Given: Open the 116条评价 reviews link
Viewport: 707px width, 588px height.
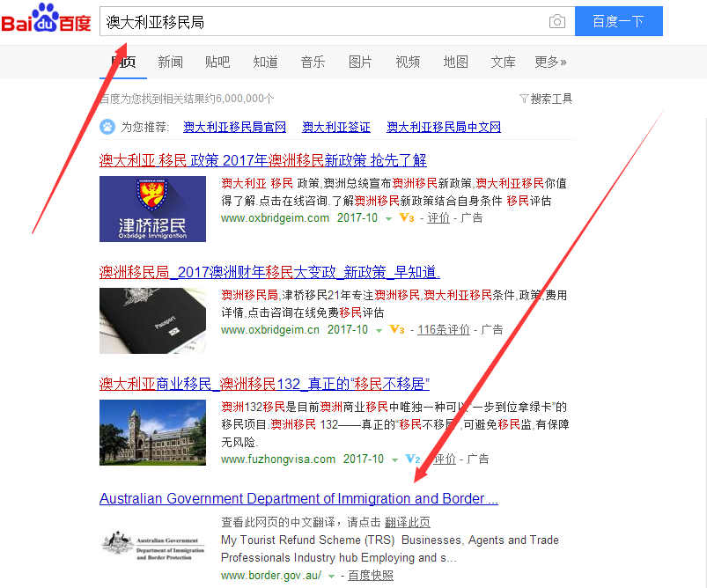Looking at the screenshot, I should [444, 329].
